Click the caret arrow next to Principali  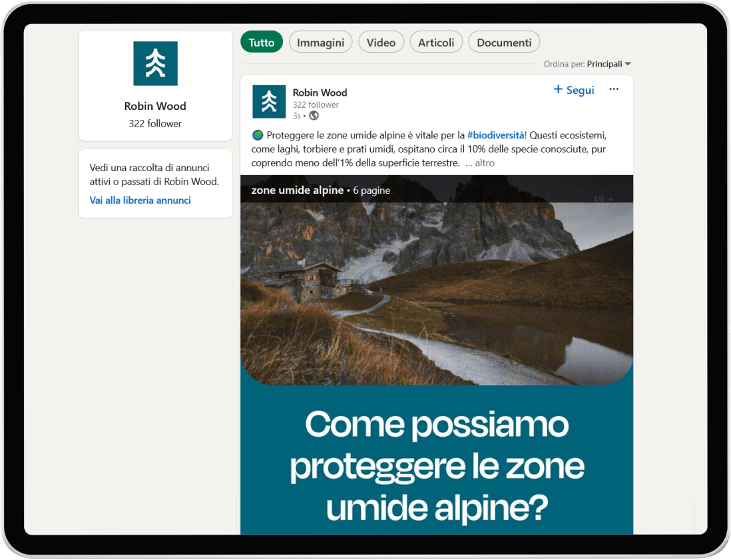coord(628,64)
